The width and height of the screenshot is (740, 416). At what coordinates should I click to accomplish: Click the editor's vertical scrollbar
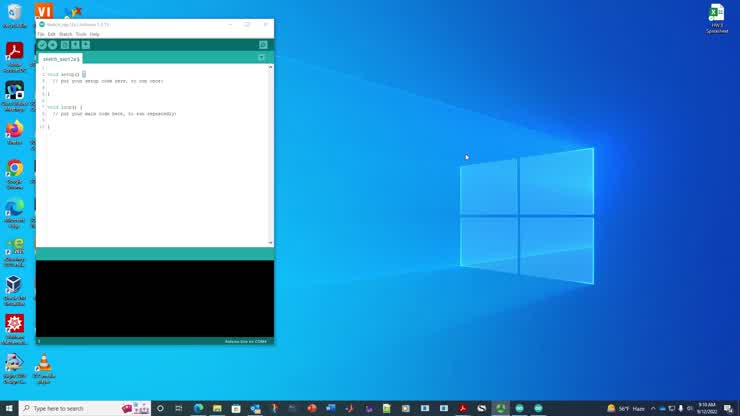point(270,150)
